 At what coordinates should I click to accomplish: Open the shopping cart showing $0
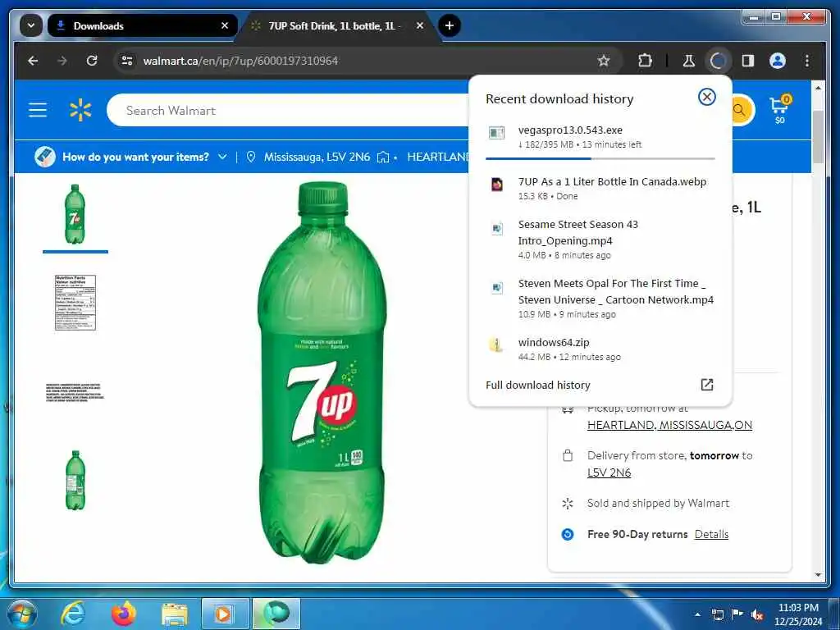[x=779, y=110]
